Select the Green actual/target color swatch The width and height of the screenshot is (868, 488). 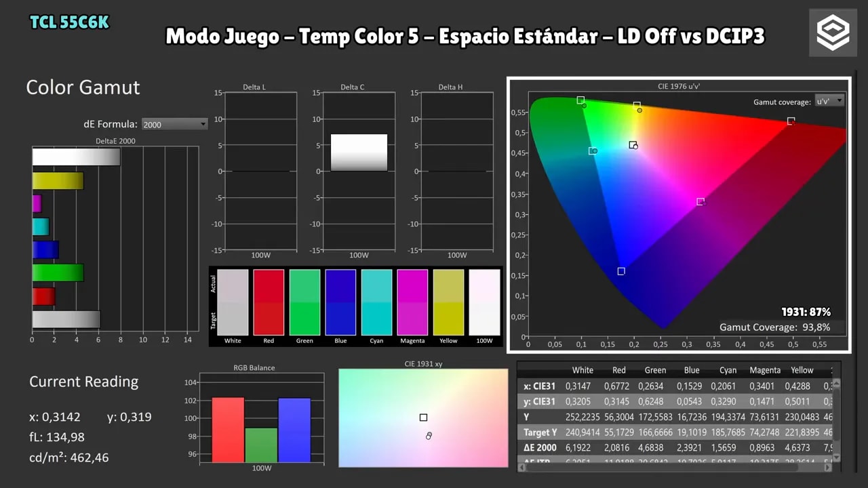304,302
